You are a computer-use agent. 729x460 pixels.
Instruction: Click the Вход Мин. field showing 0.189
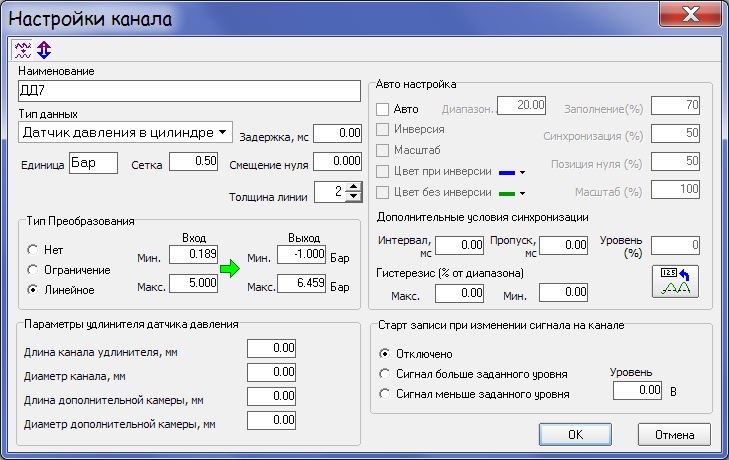pyautogui.click(x=193, y=254)
